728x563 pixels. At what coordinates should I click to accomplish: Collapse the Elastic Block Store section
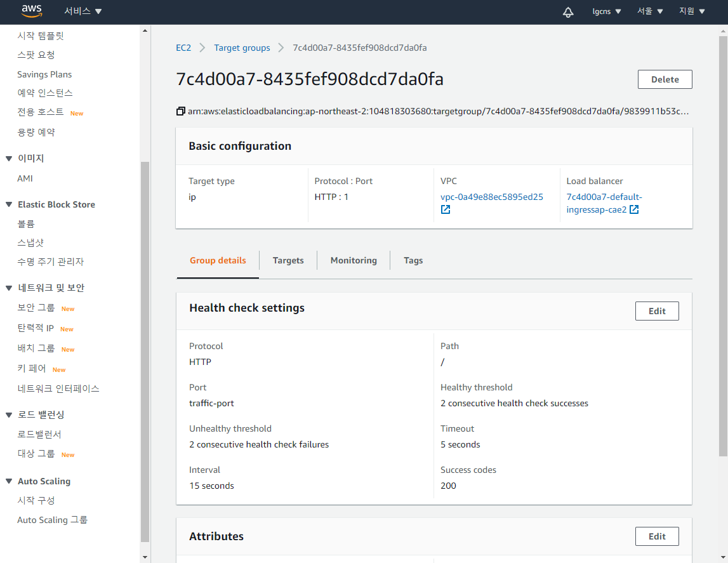[x=9, y=204]
